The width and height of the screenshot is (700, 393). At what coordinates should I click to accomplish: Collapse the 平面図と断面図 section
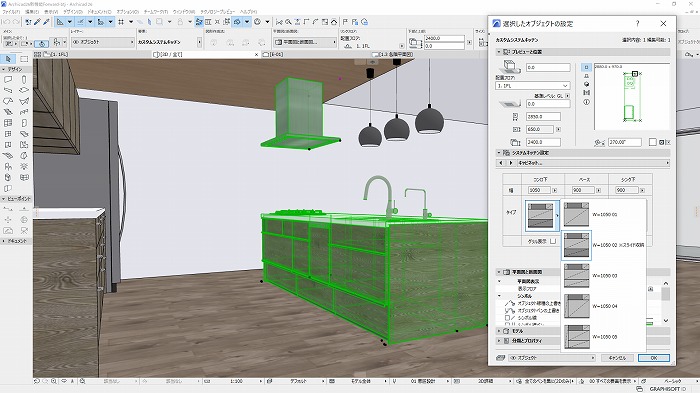pyautogui.click(x=499, y=272)
